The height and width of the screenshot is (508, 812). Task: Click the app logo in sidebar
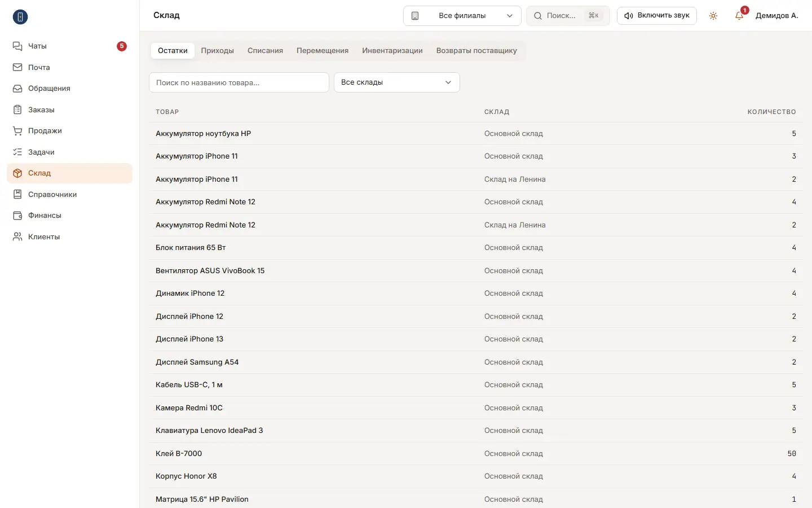tap(20, 17)
